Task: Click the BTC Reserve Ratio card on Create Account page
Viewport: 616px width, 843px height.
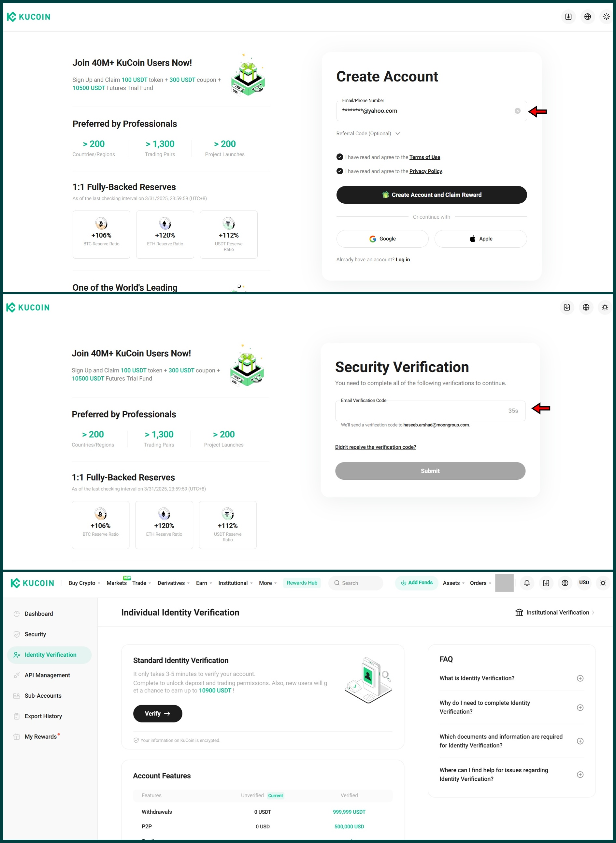Action: click(101, 235)
